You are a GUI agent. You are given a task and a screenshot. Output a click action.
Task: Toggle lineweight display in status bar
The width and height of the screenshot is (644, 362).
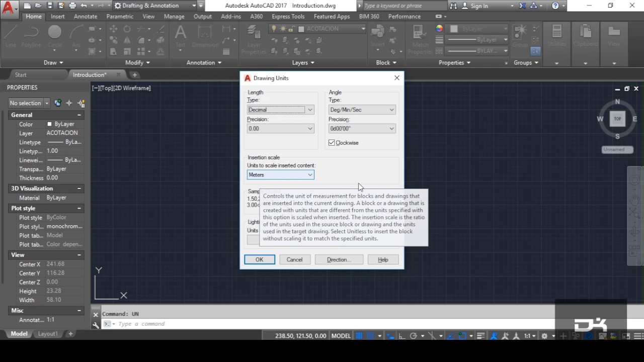(x=480, y=336)
